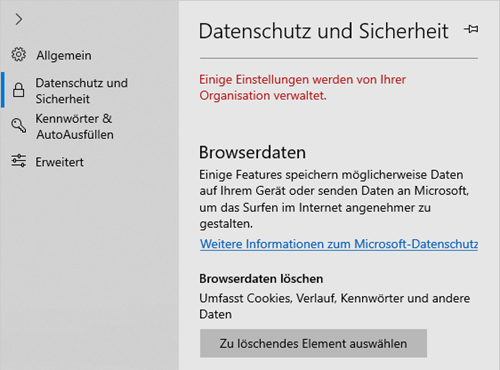Pin the settings pane with pin icon
This screenshot has height=370, width=500.
pos(471,29)
